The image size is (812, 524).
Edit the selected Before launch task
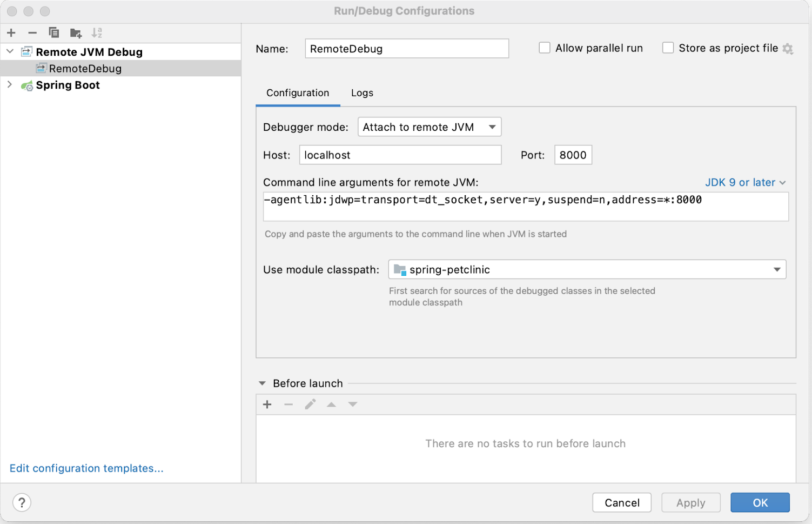(x=310, y=404)
